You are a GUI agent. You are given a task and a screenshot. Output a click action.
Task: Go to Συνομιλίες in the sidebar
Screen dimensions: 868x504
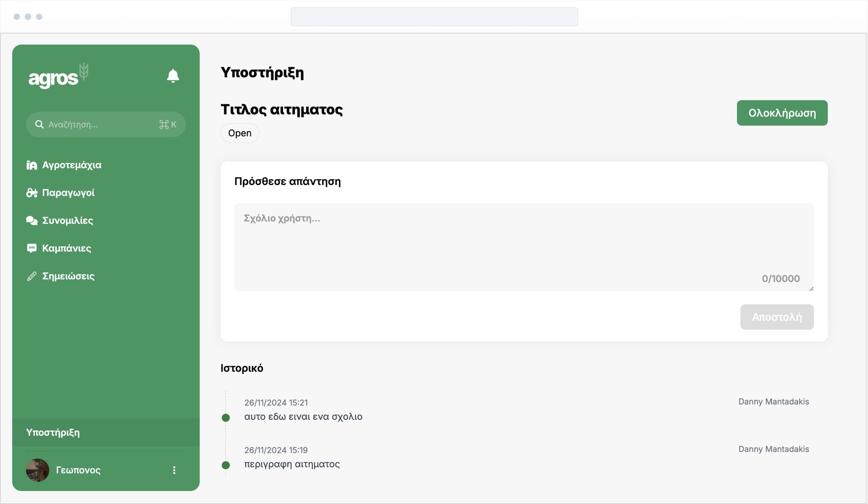[x=67, y=220]
